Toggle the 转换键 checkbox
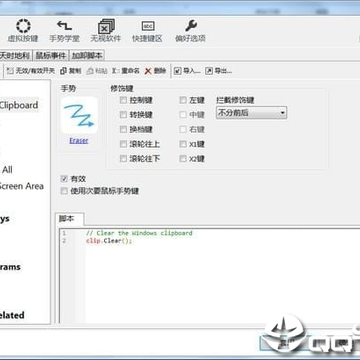 coord(123,115)
